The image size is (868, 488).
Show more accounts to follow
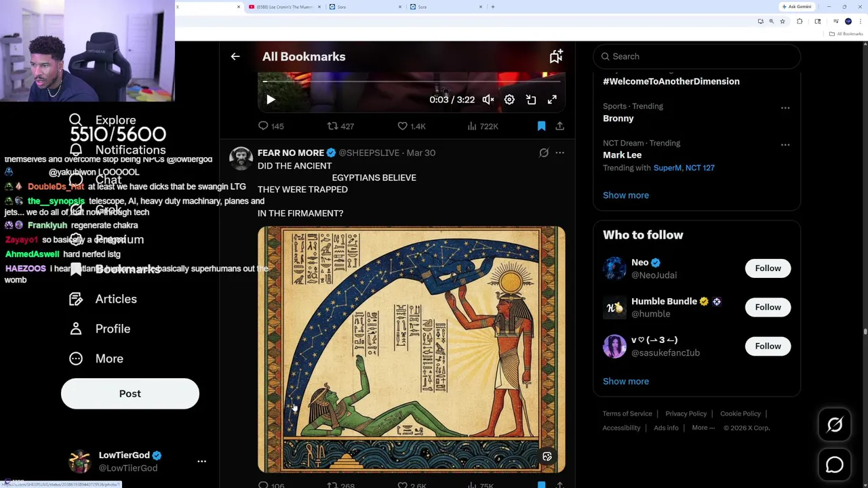pyautogui.click(x=626, y=381)
